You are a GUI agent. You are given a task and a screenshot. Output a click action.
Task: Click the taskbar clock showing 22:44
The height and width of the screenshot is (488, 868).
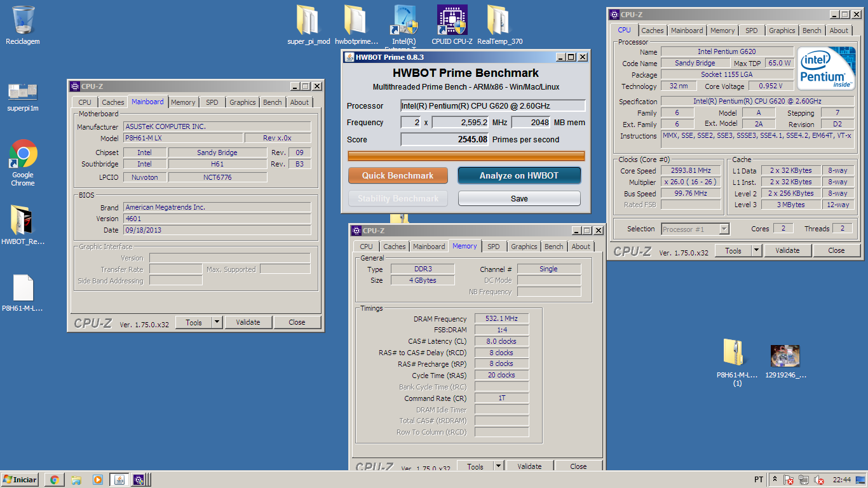tap(841, 480)
